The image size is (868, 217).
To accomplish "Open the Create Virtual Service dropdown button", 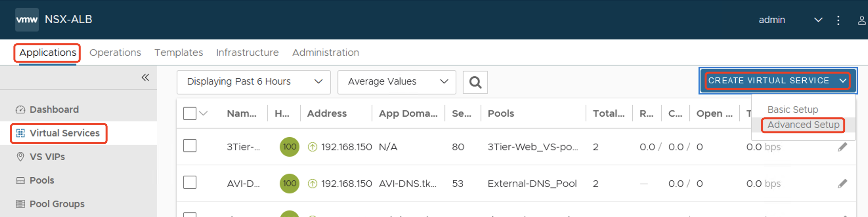I will (778, 81).
